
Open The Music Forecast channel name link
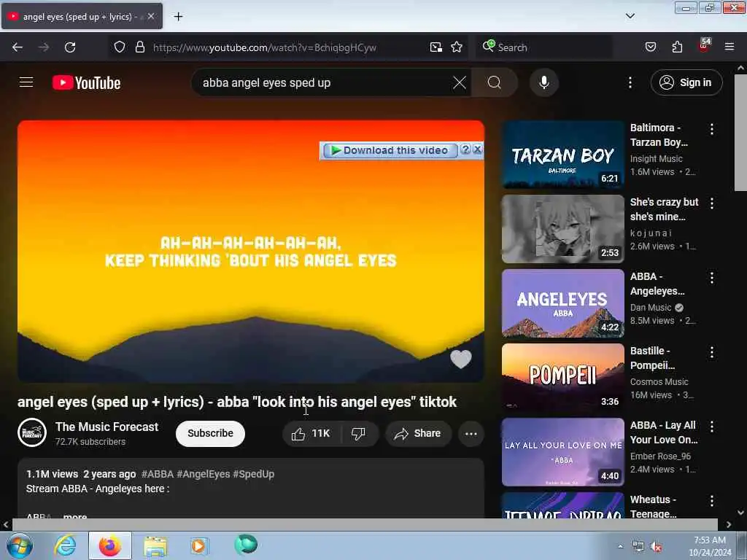[107, 427]
